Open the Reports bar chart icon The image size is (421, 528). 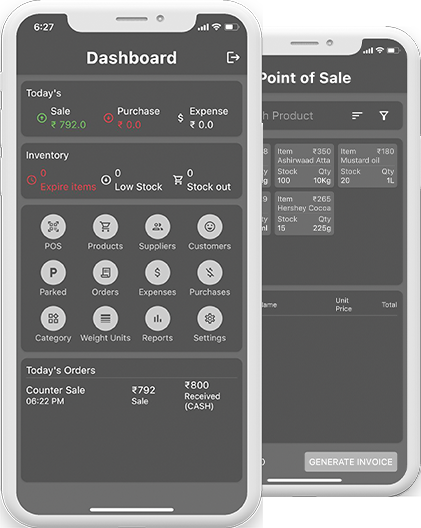pyautogui.click(x=158, y=318)
